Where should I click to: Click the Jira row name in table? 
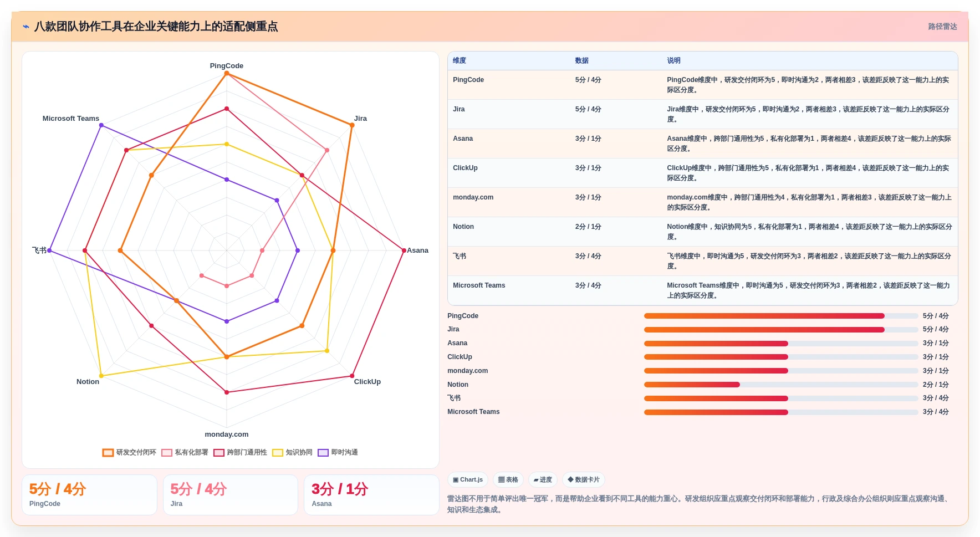[x=459, y=109]
